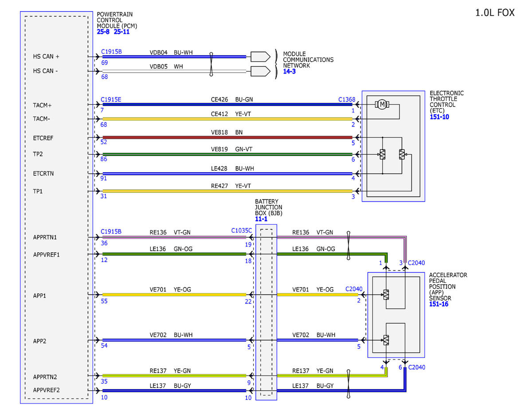Open the 25-8 page reference link
The image size is (532, 411).
click(104, 32)
